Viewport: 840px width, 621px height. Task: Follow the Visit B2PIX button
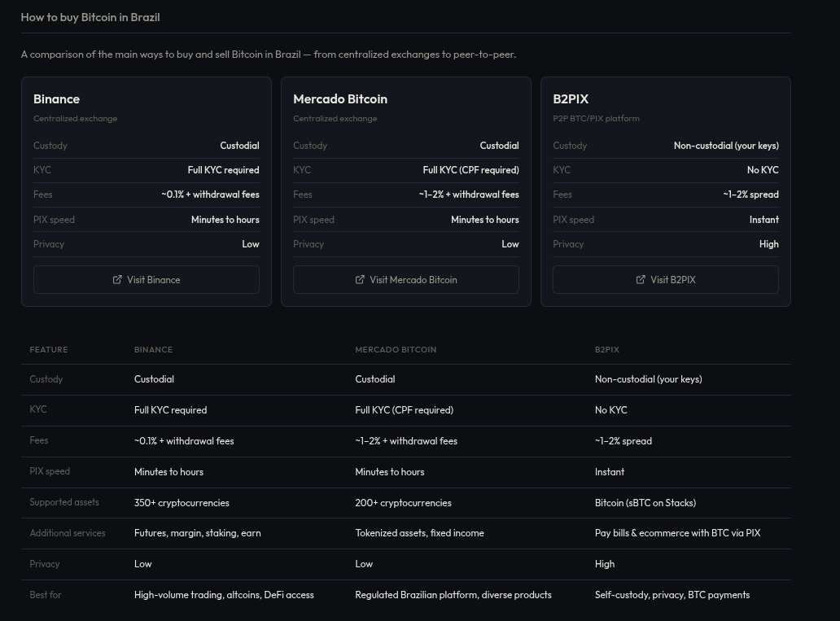tap(665, 280)
